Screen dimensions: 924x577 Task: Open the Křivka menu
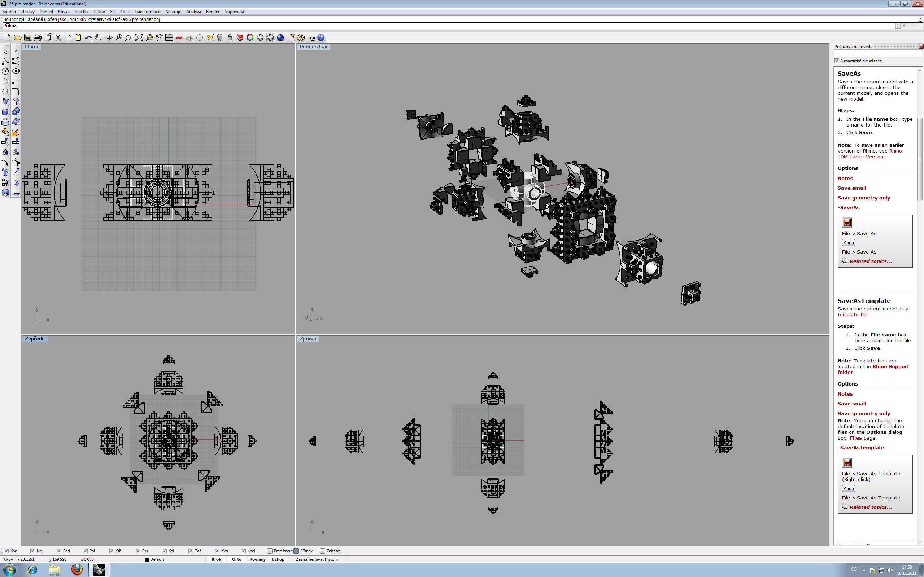tap(64, 12)
